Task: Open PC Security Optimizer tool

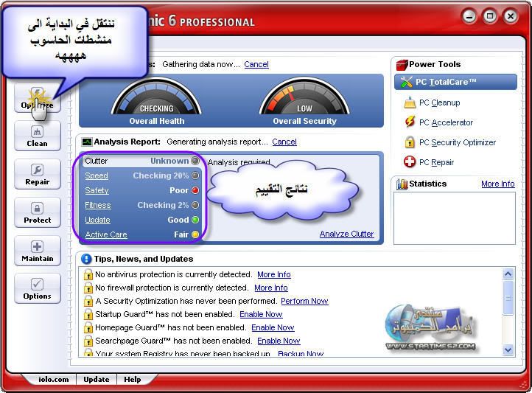Action: (x=458, y=142)
